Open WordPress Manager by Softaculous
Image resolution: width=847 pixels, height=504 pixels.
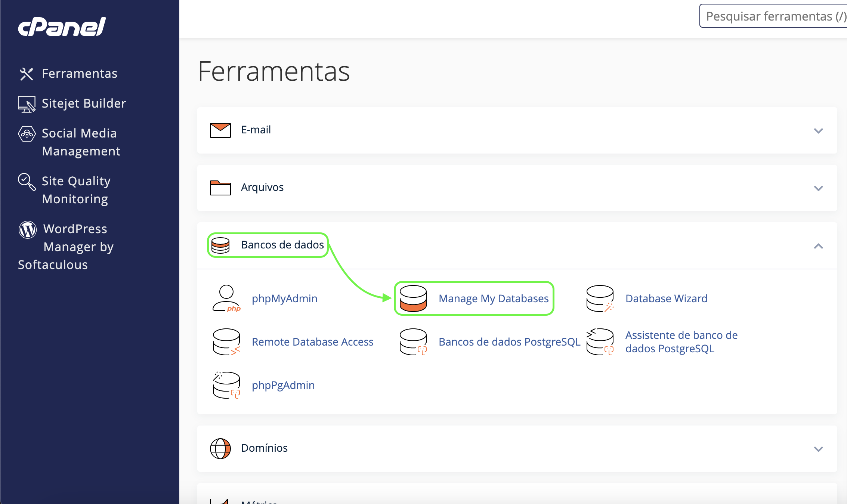coord(65,247)
